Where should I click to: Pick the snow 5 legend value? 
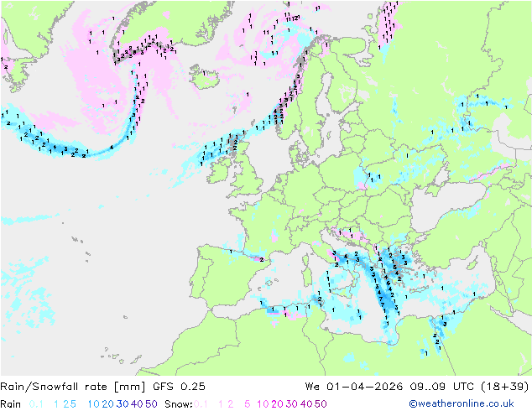click(248, 404)
